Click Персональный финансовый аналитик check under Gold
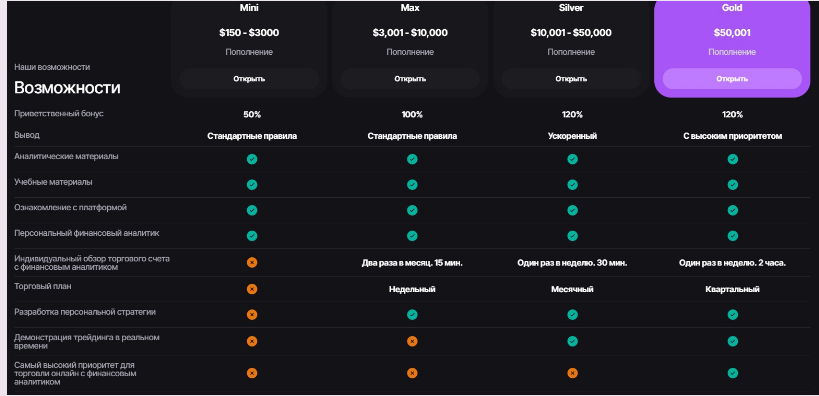 (733, 236)
